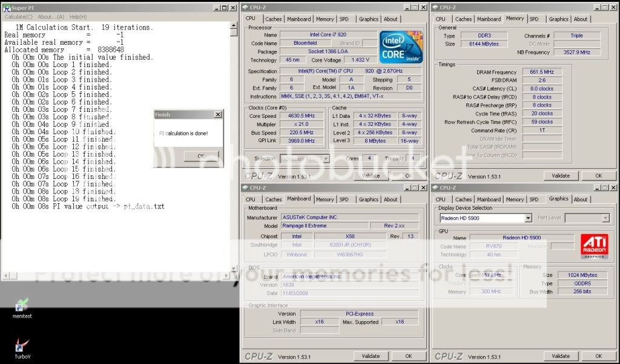Switch to SPD tab in CPU-Z Memory-tab window
This screenshot has height=364, width=620.
(x=534, y=19)
